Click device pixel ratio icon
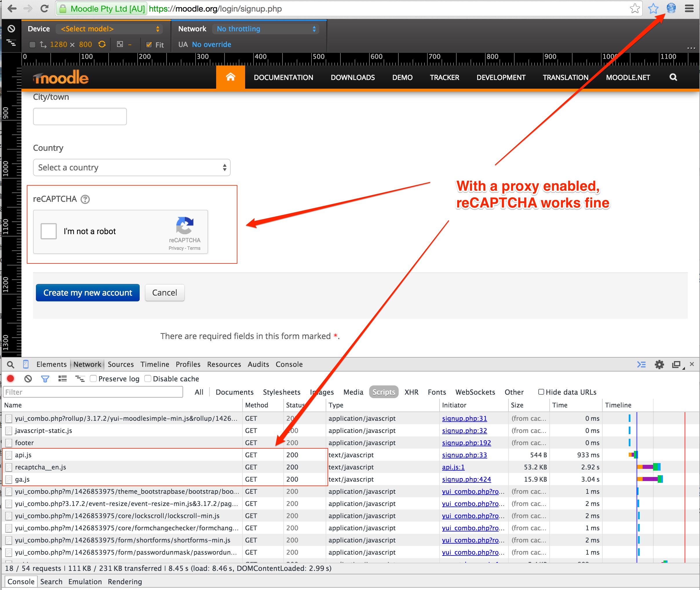700x590 pixels. coord(120,44)
